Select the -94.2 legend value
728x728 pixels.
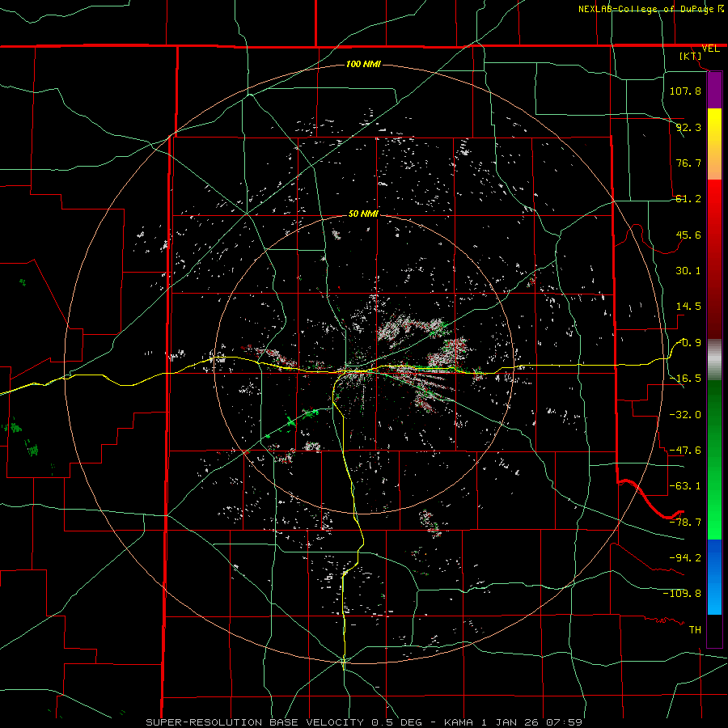click(685, 557)
